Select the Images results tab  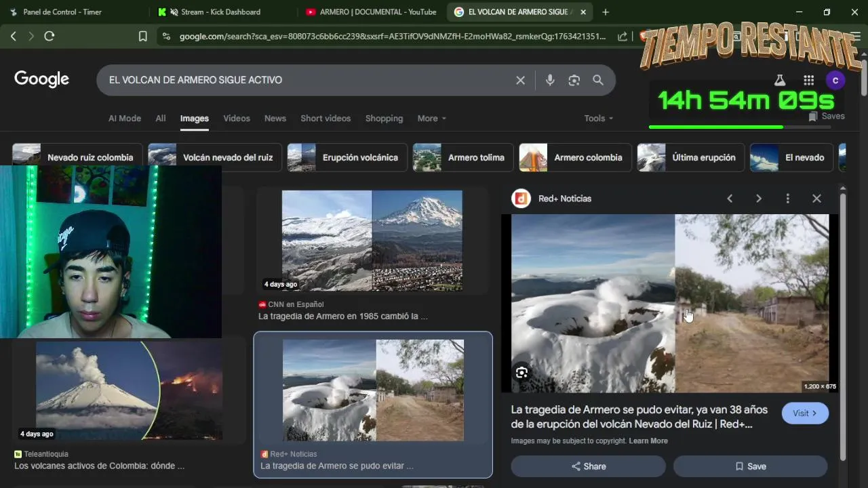point(195,118)
